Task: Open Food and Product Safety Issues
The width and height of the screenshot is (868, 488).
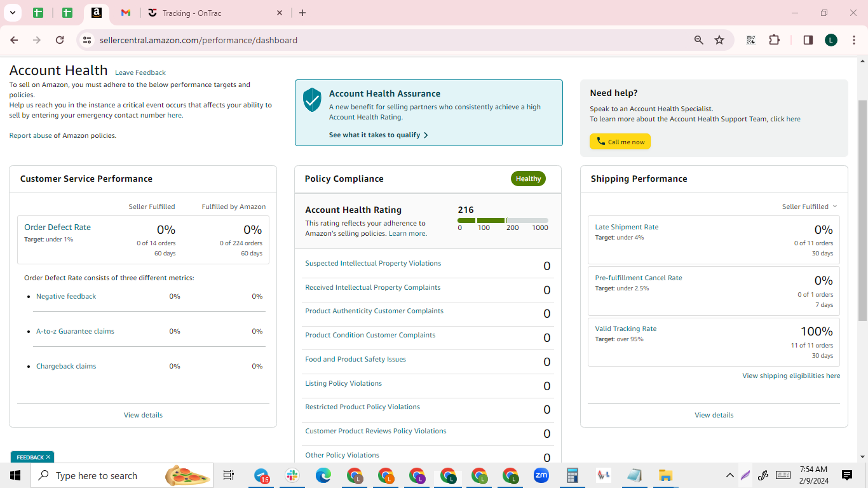Action: [x=355, y=359]
